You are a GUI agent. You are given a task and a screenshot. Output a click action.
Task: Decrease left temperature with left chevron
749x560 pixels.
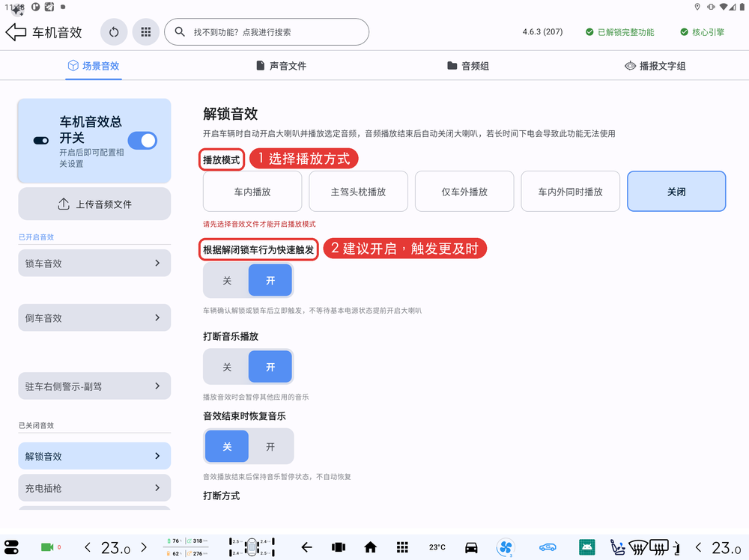pos(87,547)
